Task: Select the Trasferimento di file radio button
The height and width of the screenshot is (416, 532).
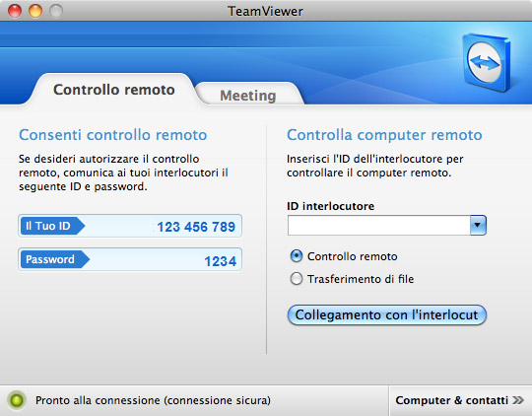Action: (x=297, y=279)
